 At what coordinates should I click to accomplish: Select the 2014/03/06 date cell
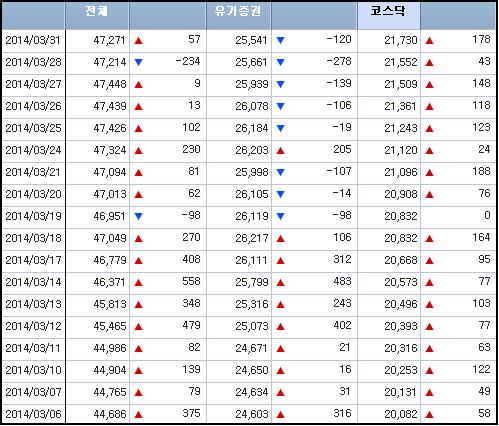(33, 414)
